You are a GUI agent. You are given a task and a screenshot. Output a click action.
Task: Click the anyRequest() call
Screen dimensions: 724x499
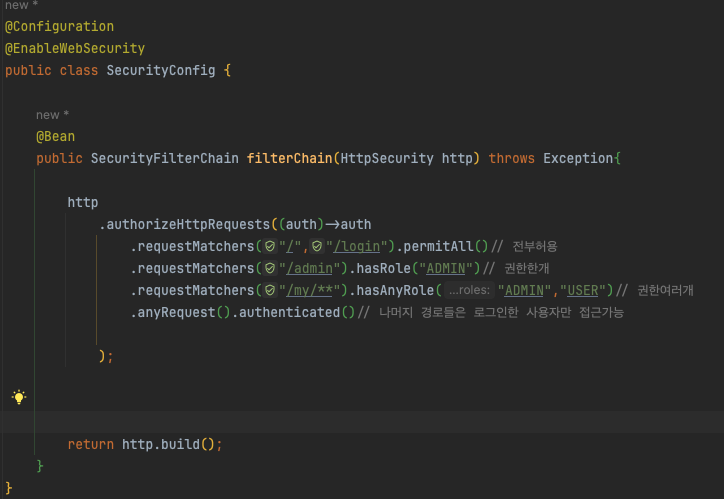pos(184,313)
